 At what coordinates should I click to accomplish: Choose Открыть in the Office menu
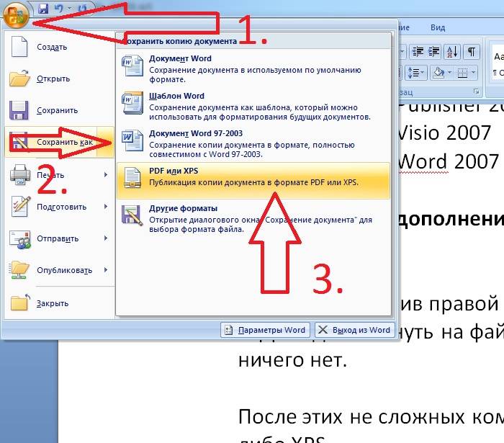pyautogui.click(x=60, y=79)
